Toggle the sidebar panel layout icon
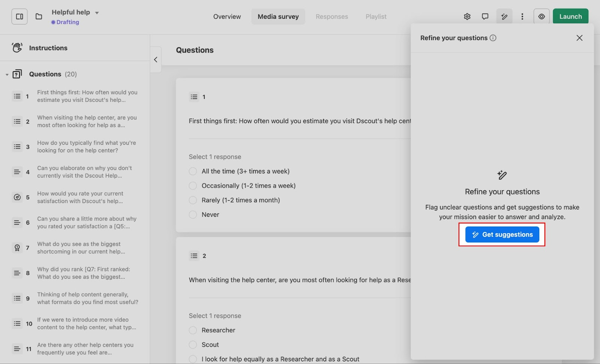Screen dimensions: 600x364 pos(19,16)
